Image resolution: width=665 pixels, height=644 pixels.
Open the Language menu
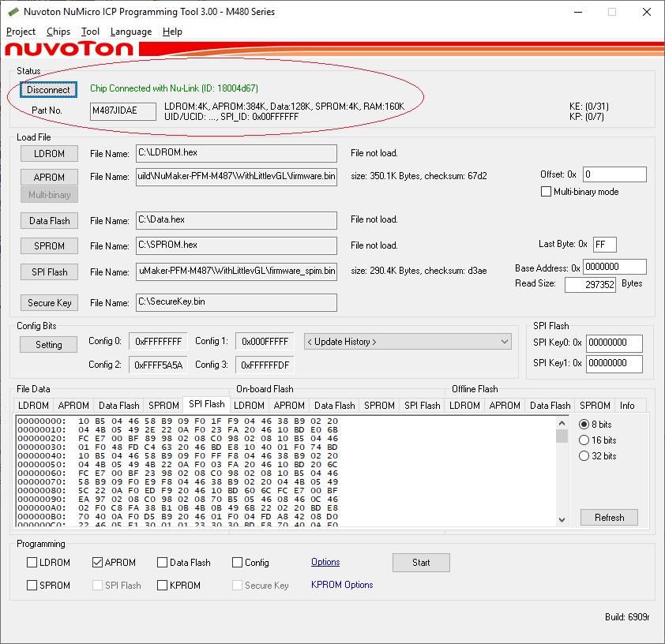(131, 32)
